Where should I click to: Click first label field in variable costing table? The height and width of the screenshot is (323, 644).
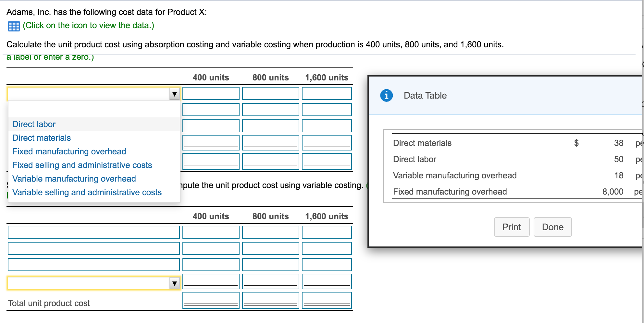(x=94, y=232)
